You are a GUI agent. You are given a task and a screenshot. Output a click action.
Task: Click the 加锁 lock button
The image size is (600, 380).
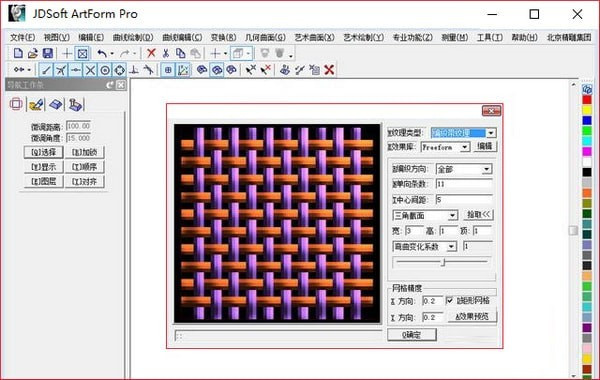click(x=85, y=152)
